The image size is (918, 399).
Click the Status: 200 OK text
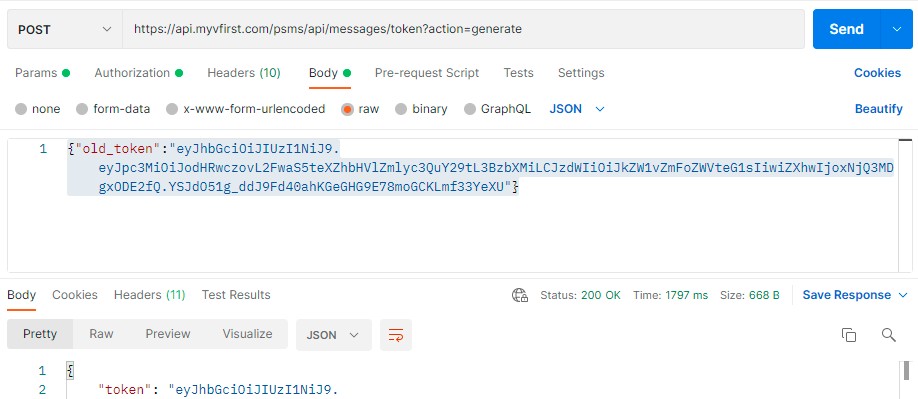(x=580, y=295)
